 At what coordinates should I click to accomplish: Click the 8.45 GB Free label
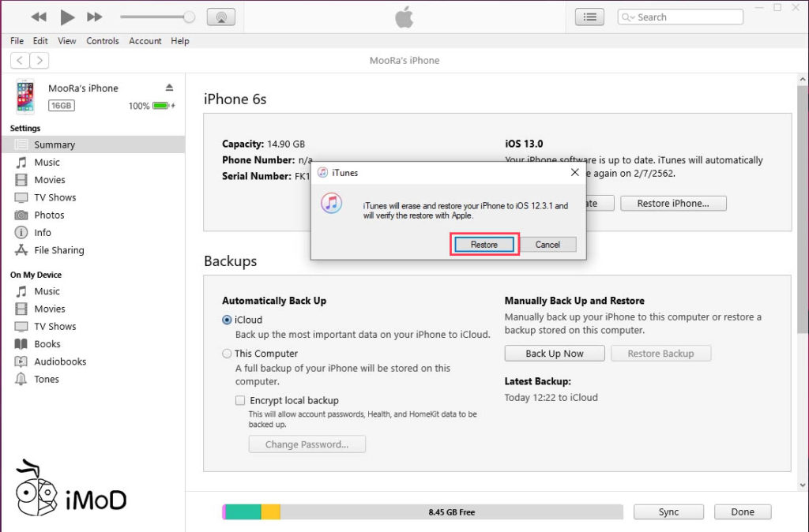(451, 512)
